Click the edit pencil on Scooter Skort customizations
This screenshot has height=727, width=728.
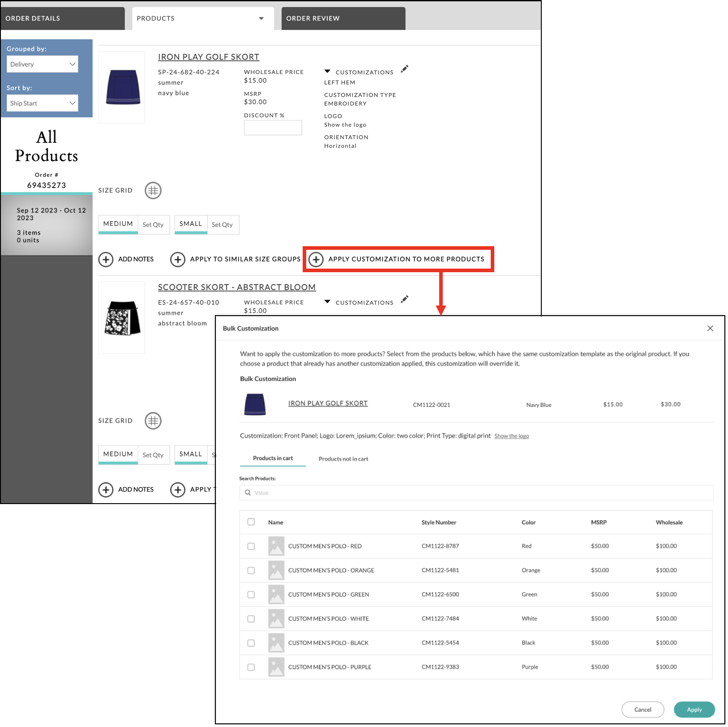tap(404, 299)
